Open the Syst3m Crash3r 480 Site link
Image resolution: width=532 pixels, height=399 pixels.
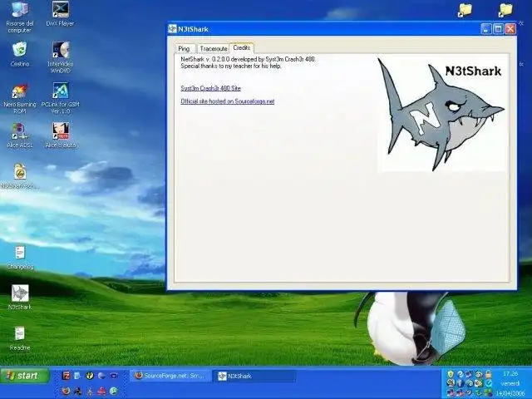click(210, 88)
